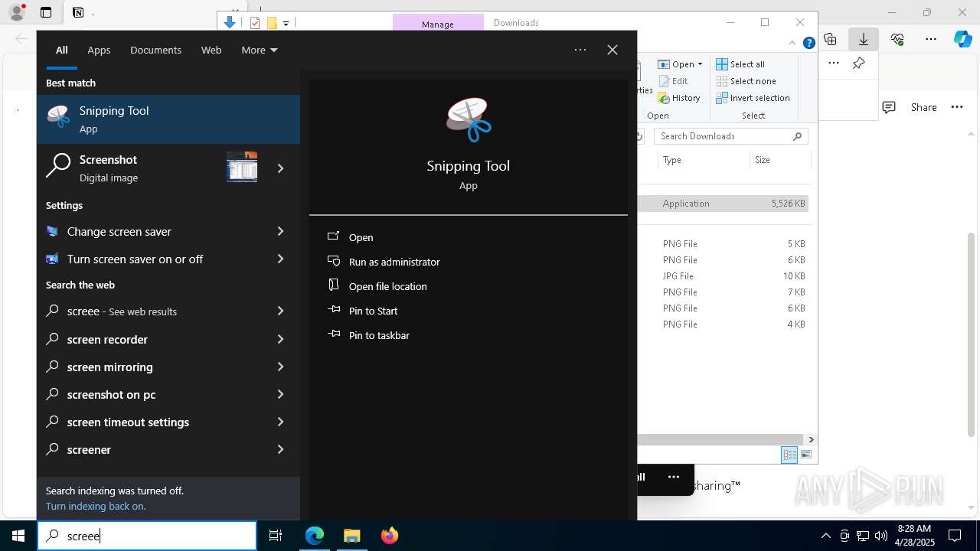Click the Search Downloads field

pos(731,136)
